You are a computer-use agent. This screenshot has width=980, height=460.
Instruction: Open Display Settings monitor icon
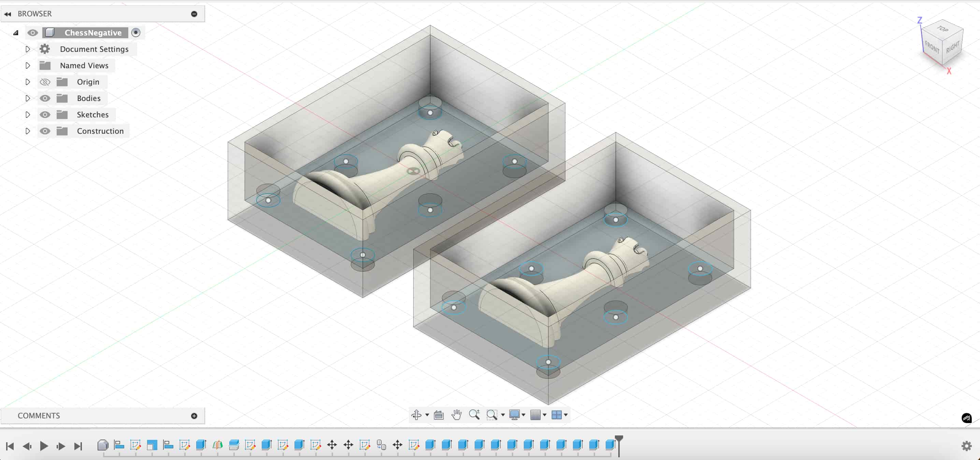(514, 415)
